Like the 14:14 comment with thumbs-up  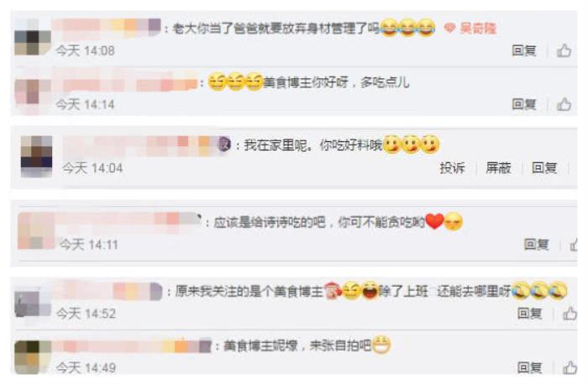tap(564, 104)
